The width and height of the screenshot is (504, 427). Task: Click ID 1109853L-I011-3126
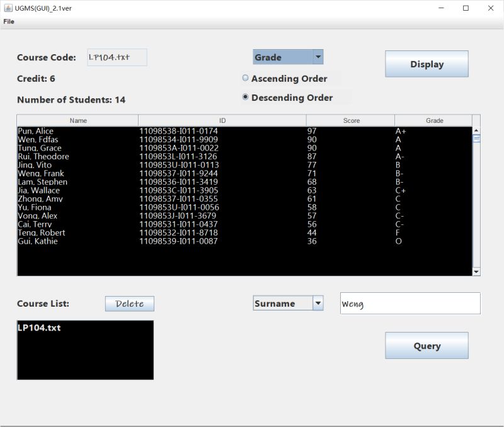coord(178,156)
